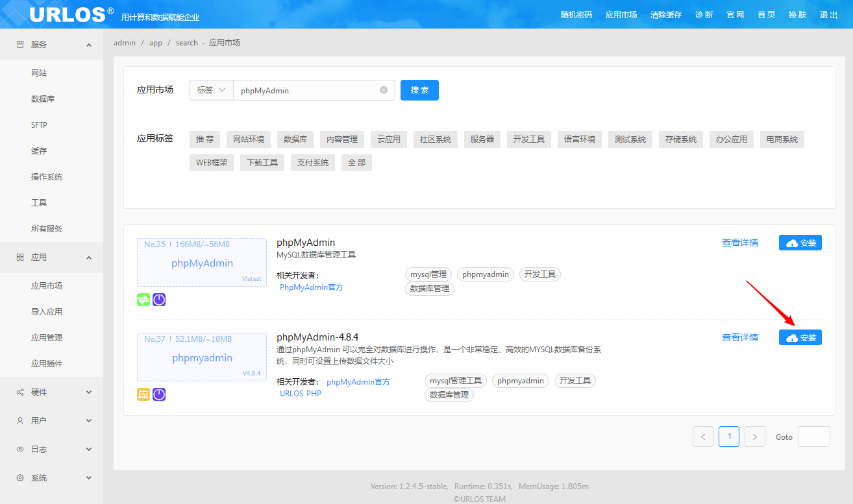Viewport: 853px width, 504px height.
Task: Open 应用插件 in the sidebar
Action: click(x=47, y=364)
